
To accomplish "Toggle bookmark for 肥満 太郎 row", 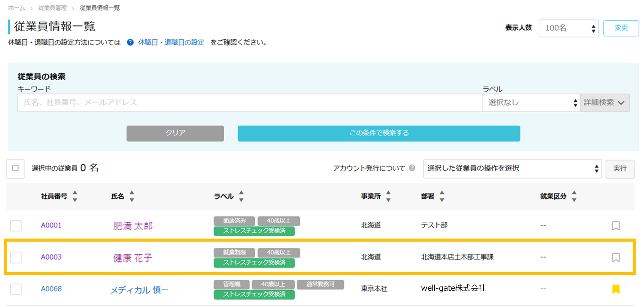I will point(616,225).
